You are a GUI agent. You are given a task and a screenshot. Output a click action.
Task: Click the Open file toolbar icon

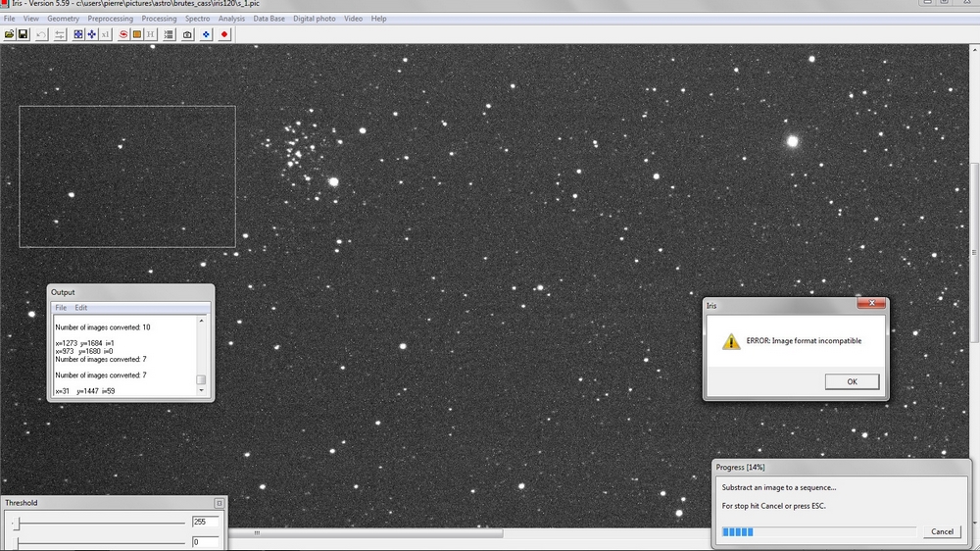pyautogui.click(x=10, y=34)
